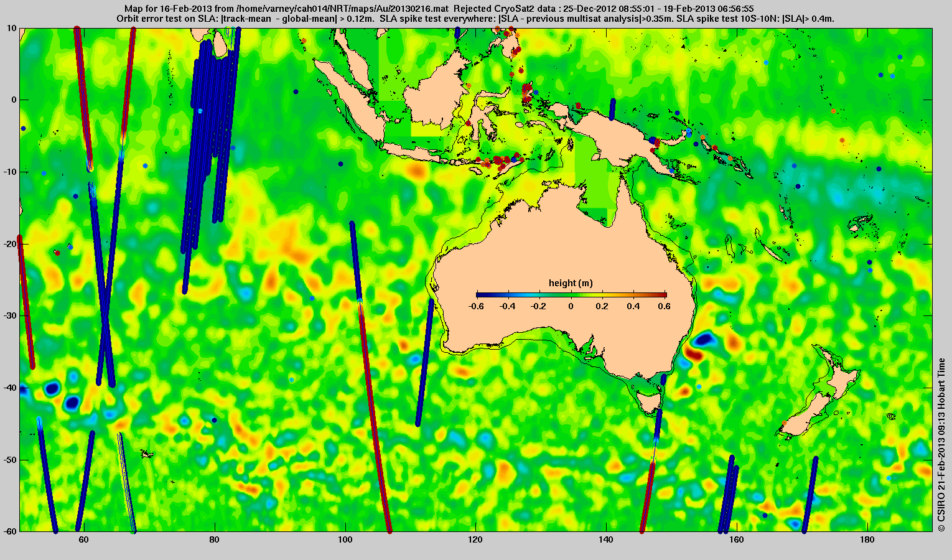Click the Tasmania island landmass
952x560 pixels.
pos(649,401)
